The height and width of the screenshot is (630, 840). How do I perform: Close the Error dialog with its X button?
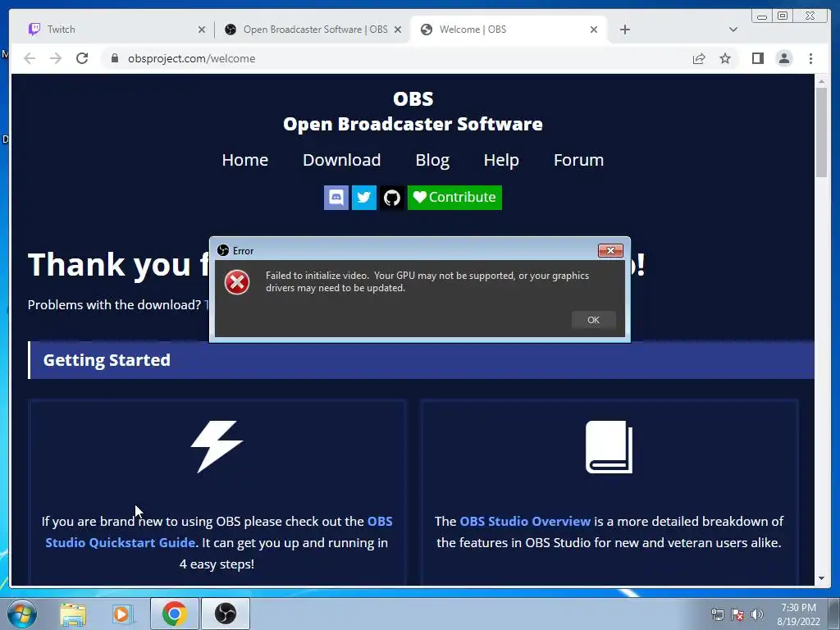click(610, 251)
